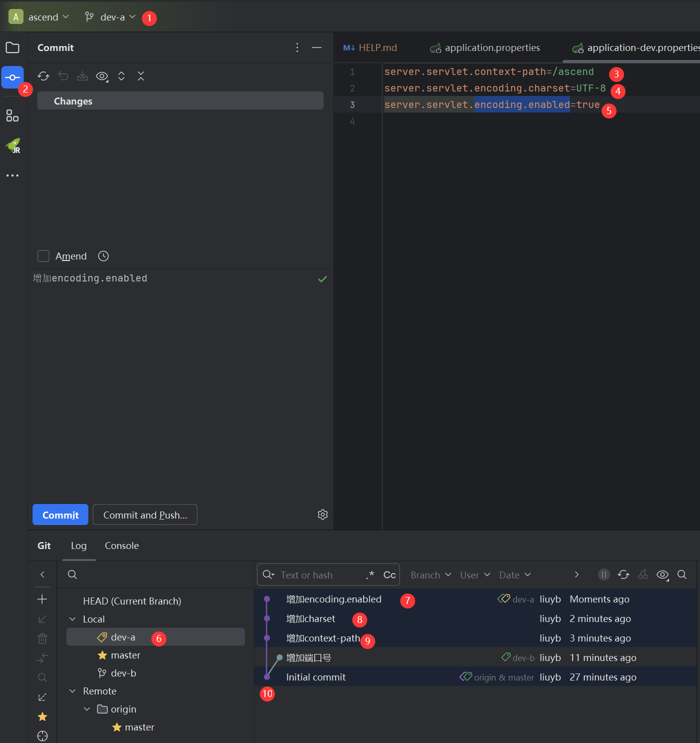Toggle regex option in log search
The height and width of the screenshot is (743, 700).
click(x=370, y=575)
